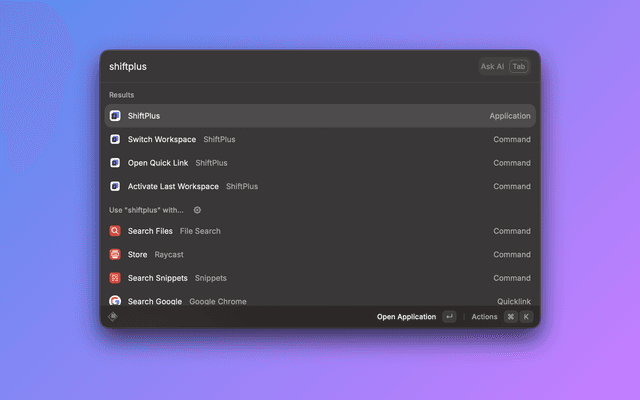Click ShiftPlus subtitle on Switch Workspace row

point(220,139)
